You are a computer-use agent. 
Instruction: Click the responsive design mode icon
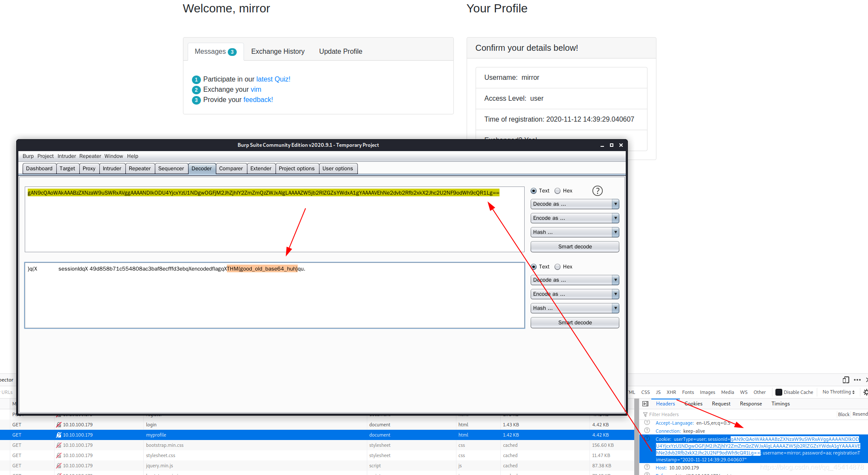(x=846, y=380)
